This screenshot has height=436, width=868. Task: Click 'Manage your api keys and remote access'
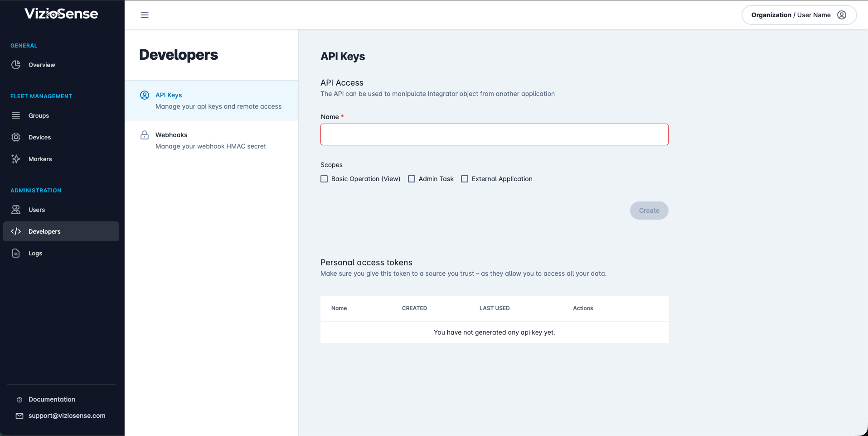(218, 106)
